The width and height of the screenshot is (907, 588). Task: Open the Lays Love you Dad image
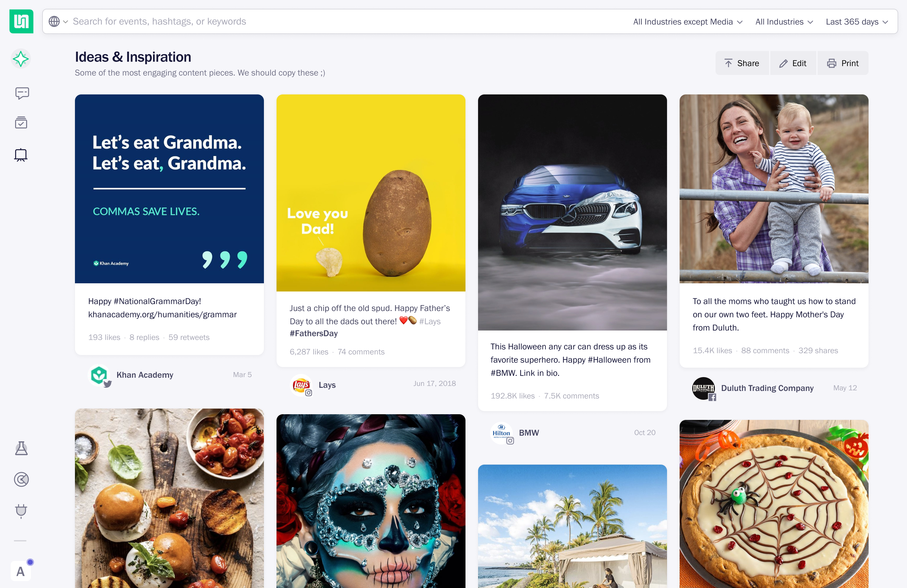click(x=370, y=193)
